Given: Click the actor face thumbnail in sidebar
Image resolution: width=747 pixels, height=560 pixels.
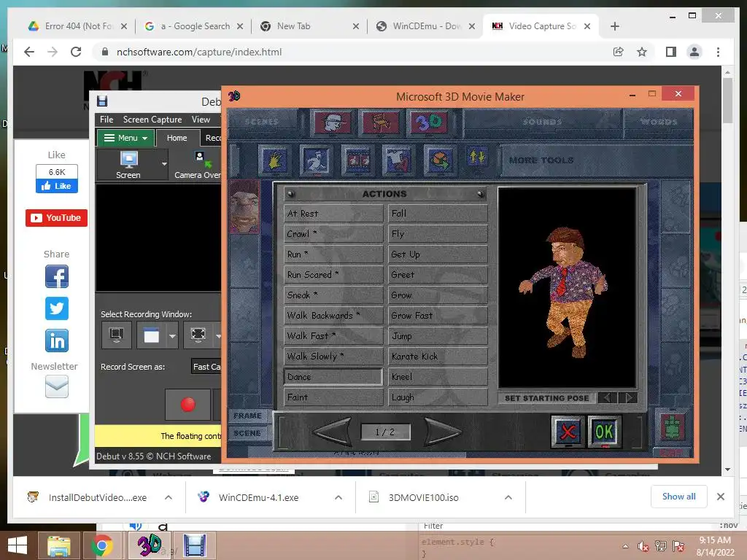Looking at the screenshot, I should 244,206.
